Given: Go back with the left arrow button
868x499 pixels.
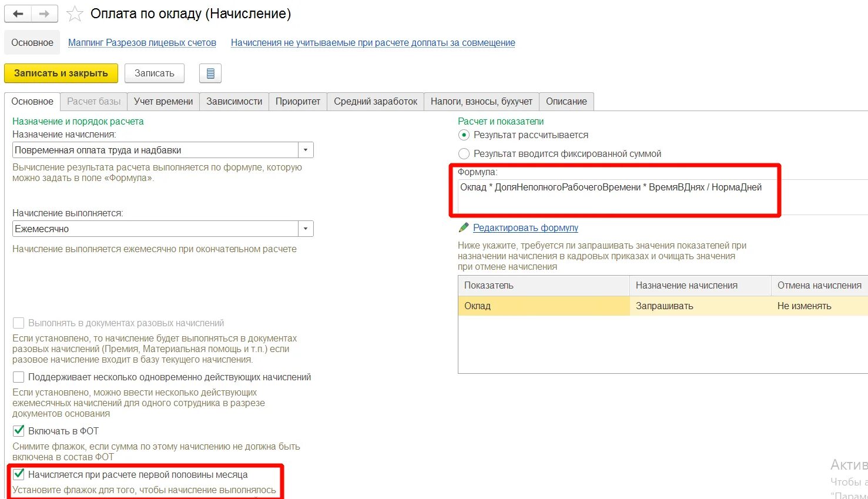Looking at the screenshot, I should 18,14.
